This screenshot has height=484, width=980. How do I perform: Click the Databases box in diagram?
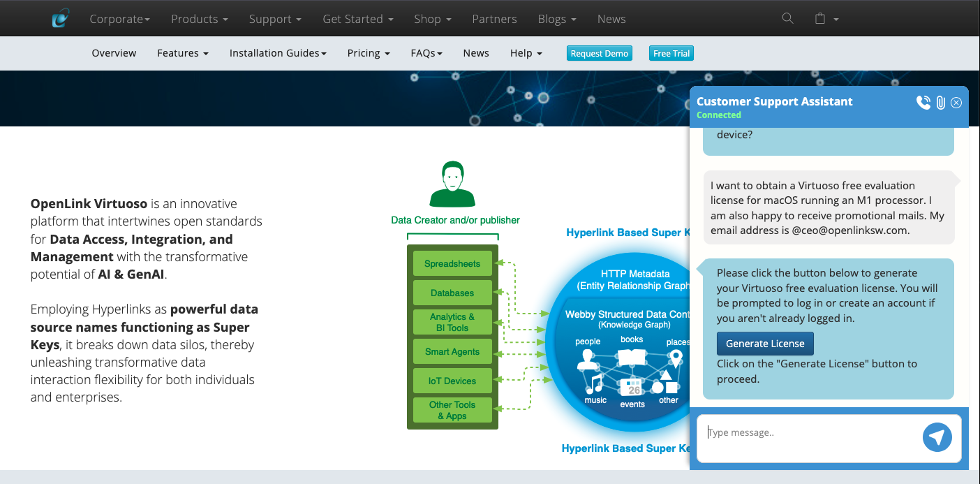[x=452, y=293]
